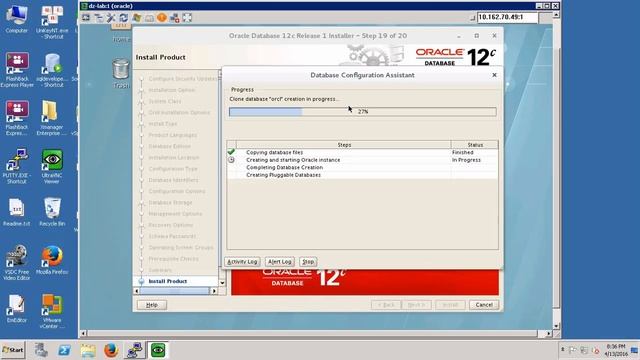The height and width of the screenshot is (360, 640).
Task: Click the Creating Pluggable Databases row
Action: (362, 175)
